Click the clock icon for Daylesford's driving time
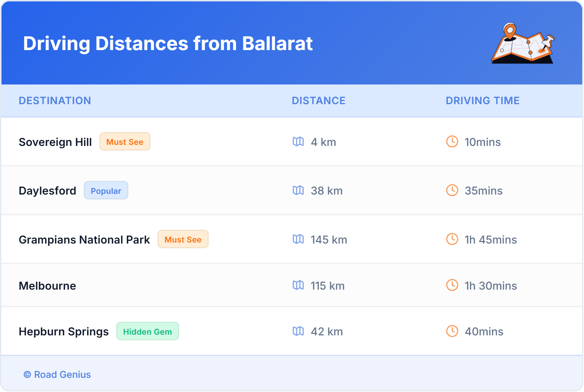 pyautogui.click(x=451, y=191)
